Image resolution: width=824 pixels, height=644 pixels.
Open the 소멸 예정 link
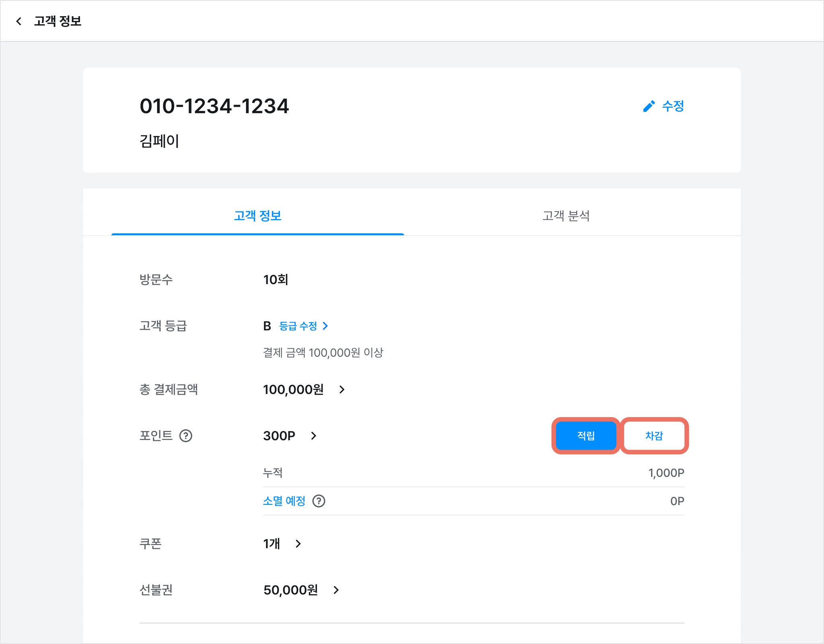pyautogui.click(x=284, y=501)
